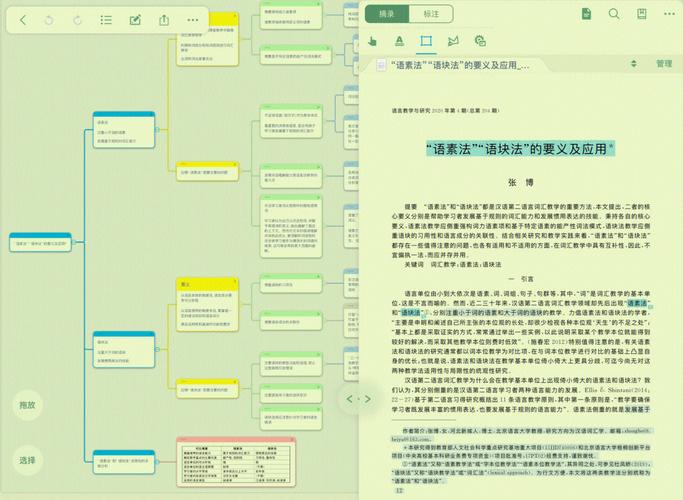This screenshot has width=683, height=500.
Task: Select the bottom blue node beside the table
Action: pos(124,462)
